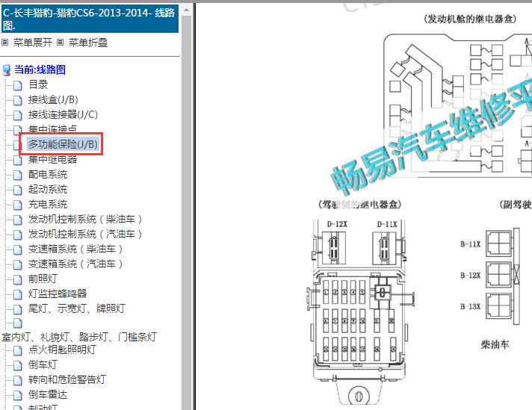Open the 起动系统 entry
532x410 pixels.
pyautogui.click(x=48, y=189)
